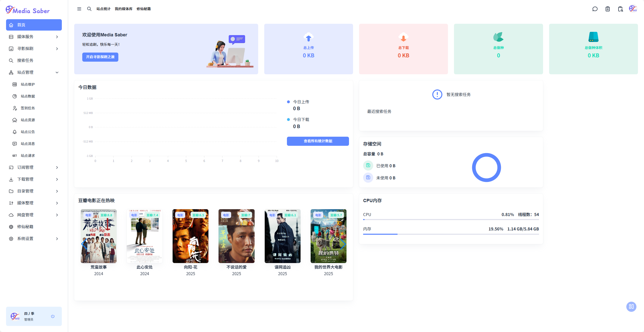Click the floating layout button at bottom right

click(631, 307)
